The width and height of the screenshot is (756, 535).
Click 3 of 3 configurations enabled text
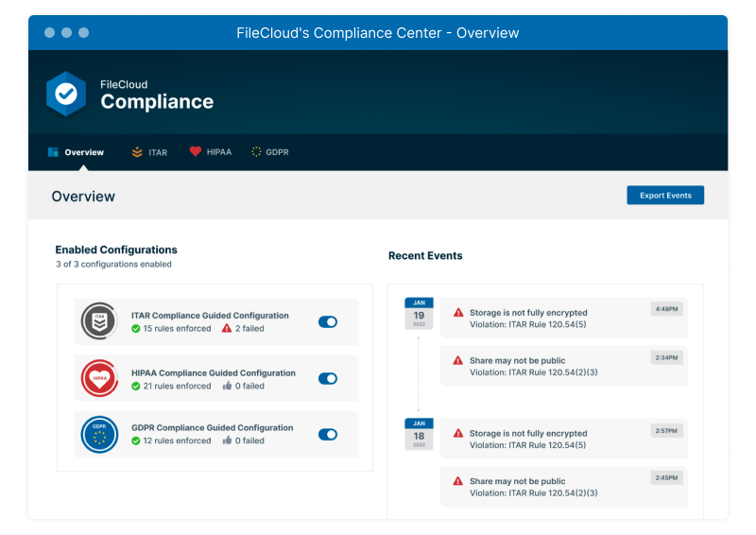[113, 265]
